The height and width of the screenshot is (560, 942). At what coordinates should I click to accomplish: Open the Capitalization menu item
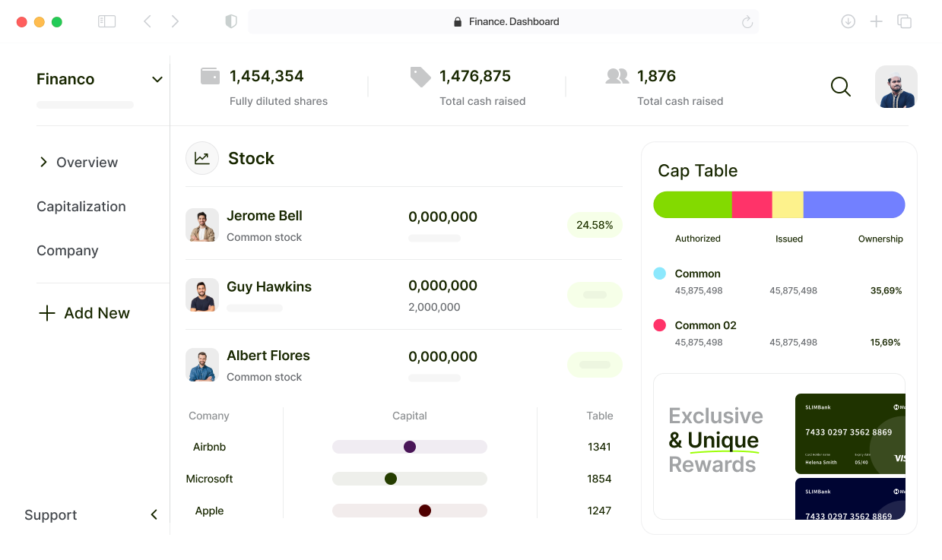click(x=81, y=207)
